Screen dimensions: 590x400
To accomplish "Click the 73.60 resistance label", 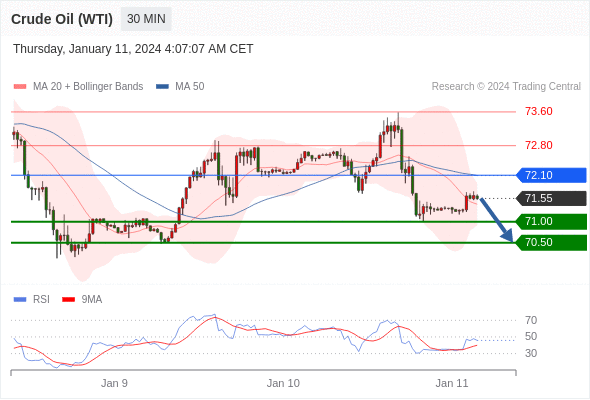I will coord(539,111).
